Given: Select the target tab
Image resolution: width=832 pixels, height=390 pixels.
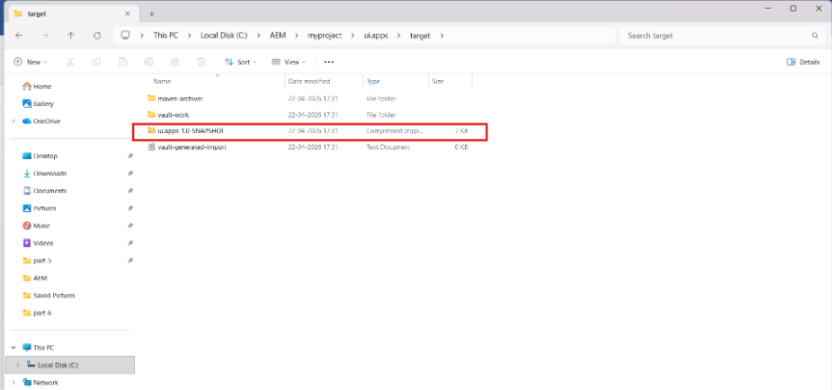Looking at the screenshot, I should [74, 14].
